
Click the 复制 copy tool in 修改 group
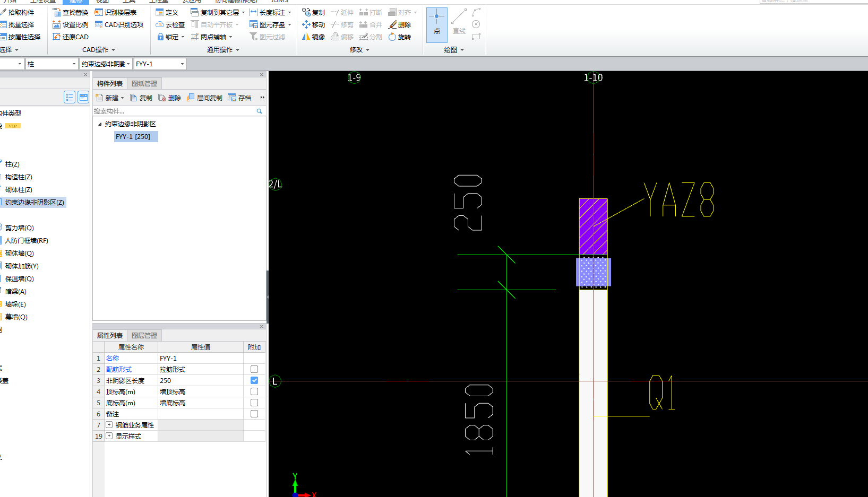[313, 12]
